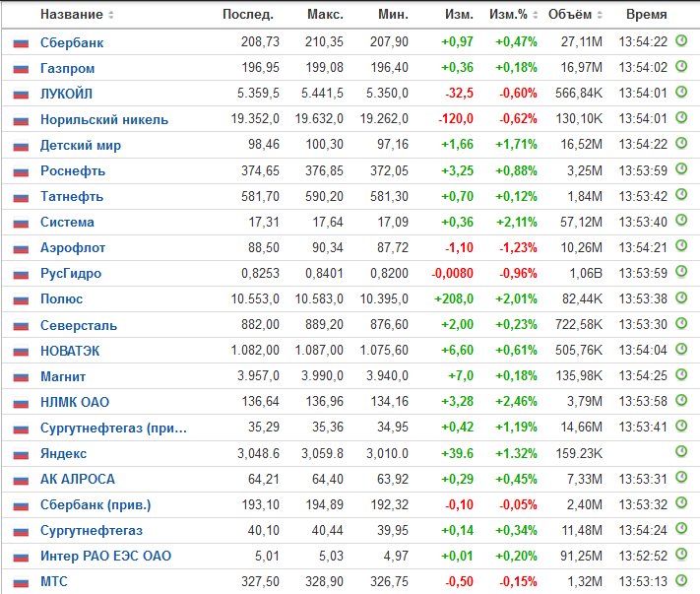Click the clock icon in Сбербанк row
This screenshot has width=700, height=594.
681,40
